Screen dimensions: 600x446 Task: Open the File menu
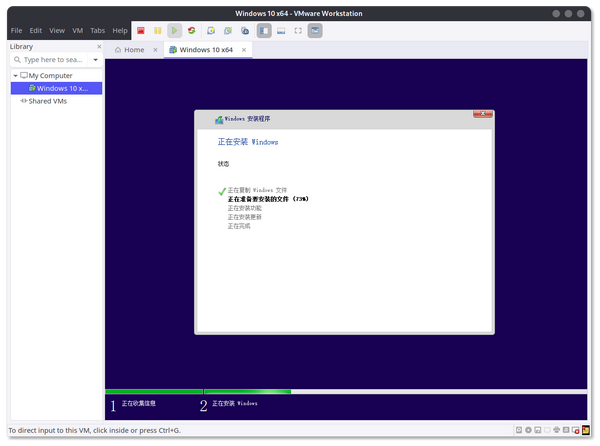(16, 31)
